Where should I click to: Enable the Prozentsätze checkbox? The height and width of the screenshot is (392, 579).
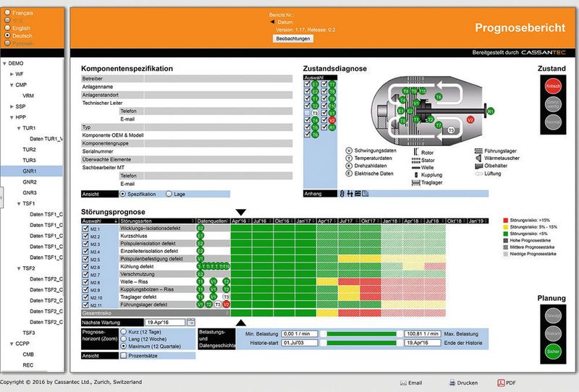[123, 355]
